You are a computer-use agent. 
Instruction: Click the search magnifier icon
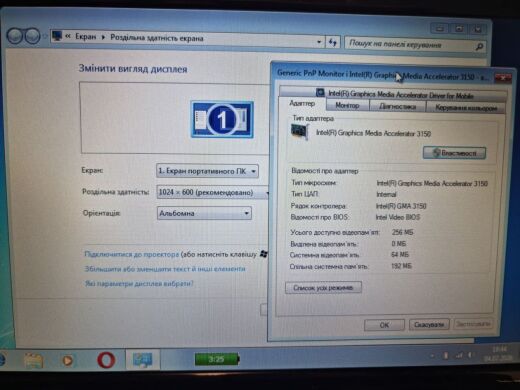click(x=479, y=46)
